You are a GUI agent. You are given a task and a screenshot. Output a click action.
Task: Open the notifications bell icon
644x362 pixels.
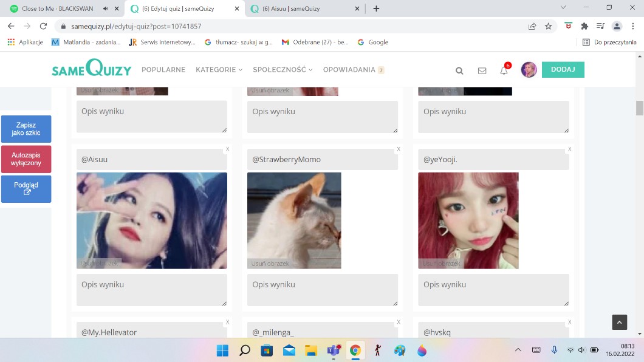504,70
